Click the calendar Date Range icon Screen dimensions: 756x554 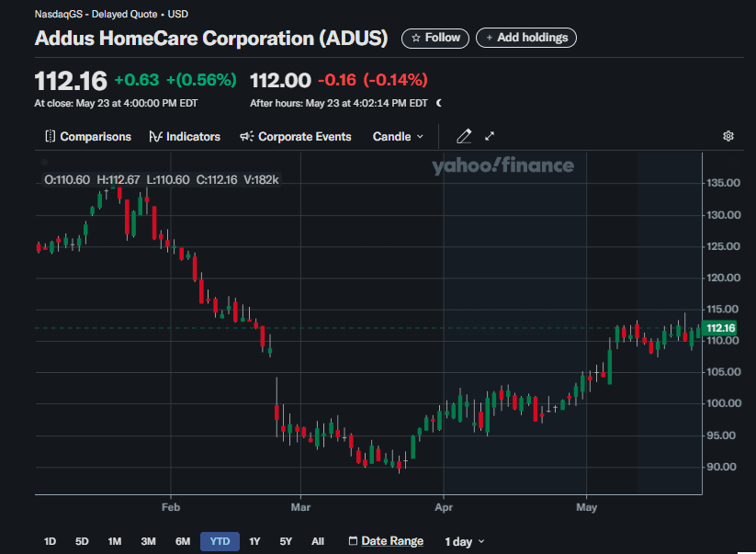click(x=353, y=541)
